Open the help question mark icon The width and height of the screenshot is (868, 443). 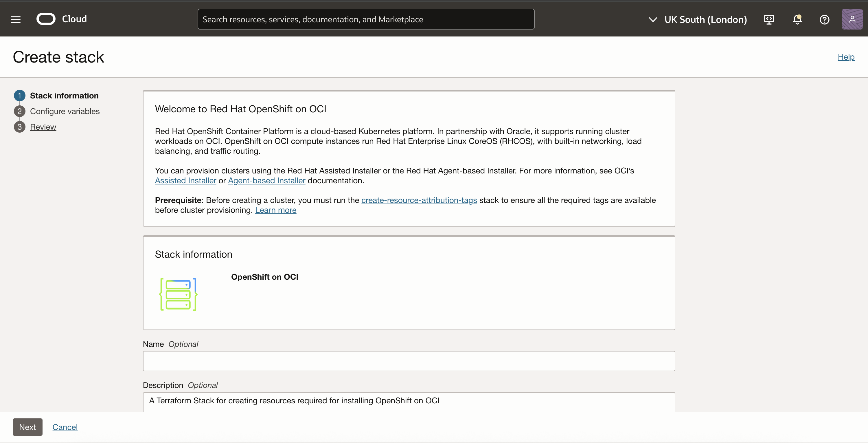pyautogui.click(x=825, y=20)
